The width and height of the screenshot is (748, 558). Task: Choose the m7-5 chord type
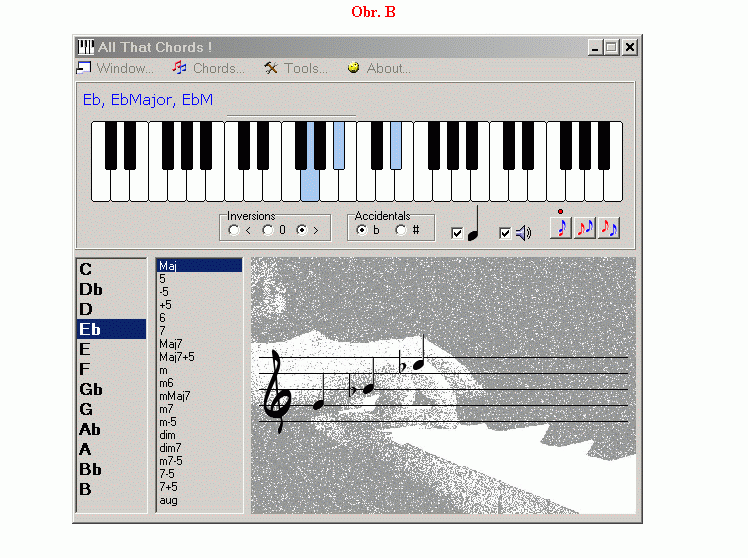[x=199, y=461]
